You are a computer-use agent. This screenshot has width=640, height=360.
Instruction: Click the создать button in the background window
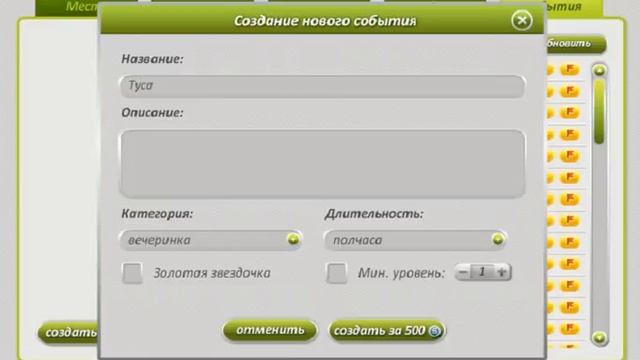point(69,333)
